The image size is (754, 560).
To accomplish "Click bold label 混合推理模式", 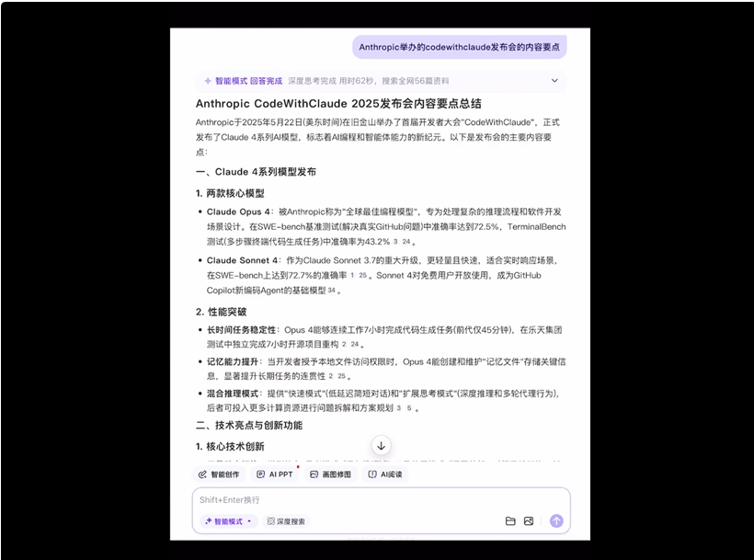I will (233, 394).
